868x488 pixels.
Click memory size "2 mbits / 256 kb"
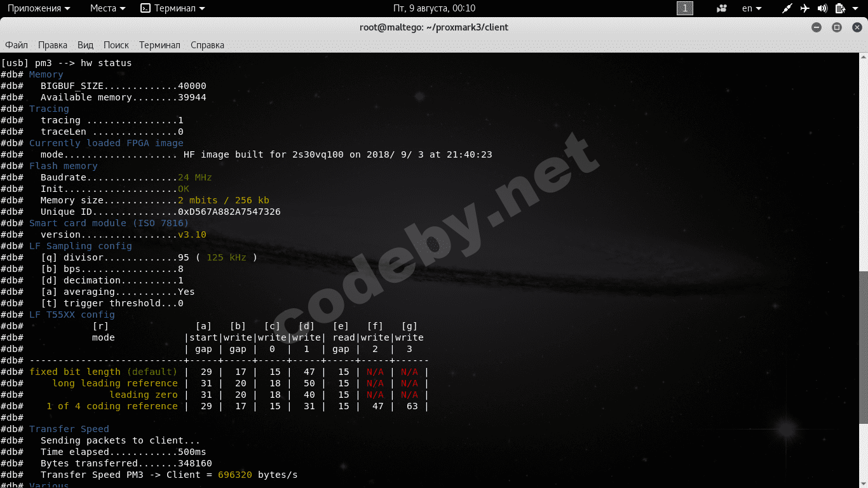(224, 200)
